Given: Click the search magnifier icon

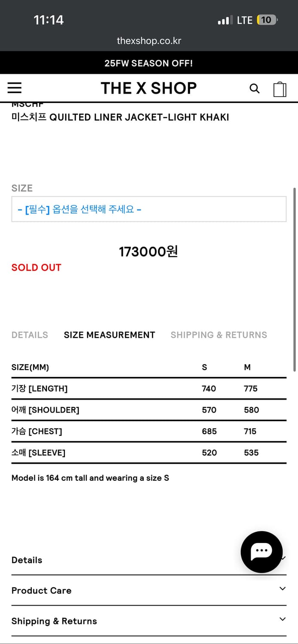Looking at the screenshot, I should point(255,88).
